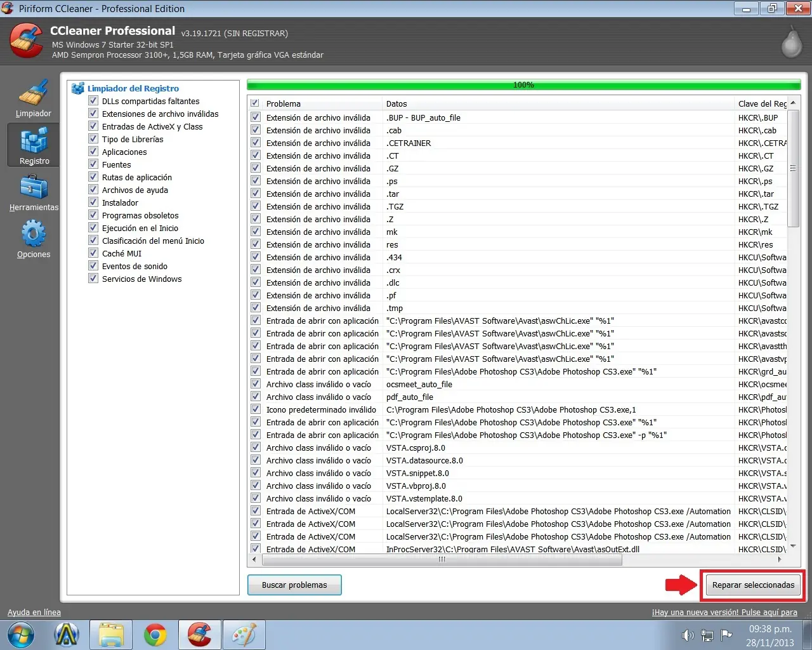The width and height of the screenshot is (812, 650).
Task: Disable the Aplicaciones checkbox
Action: pos(93,152)
